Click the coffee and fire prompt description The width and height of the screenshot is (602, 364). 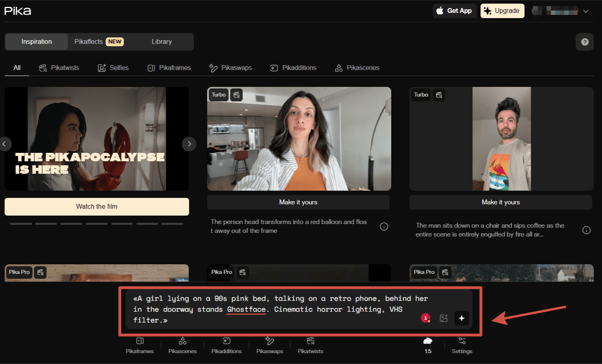pyautogui.click(x=490, y=230)
